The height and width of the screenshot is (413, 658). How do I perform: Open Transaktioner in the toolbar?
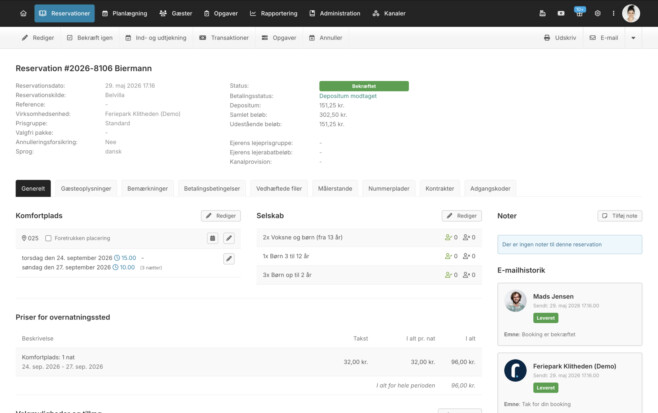pyautogui.click(x=224, y=38)
